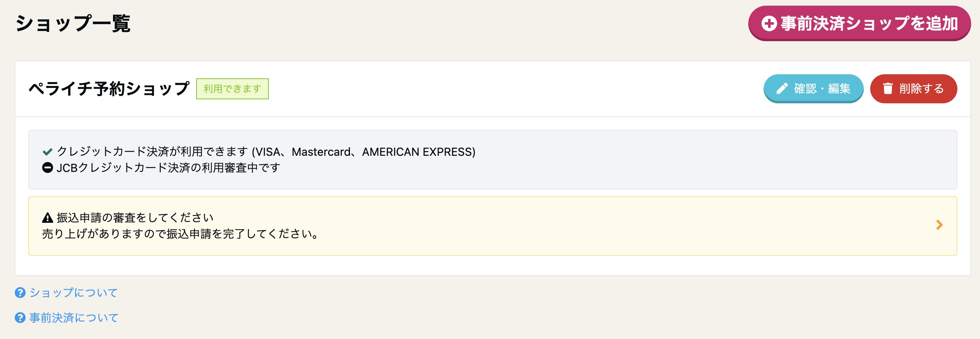Add a 事前決済ショップ with the pink button
Viewport: 980px width, 339px height.
point(859,23)
